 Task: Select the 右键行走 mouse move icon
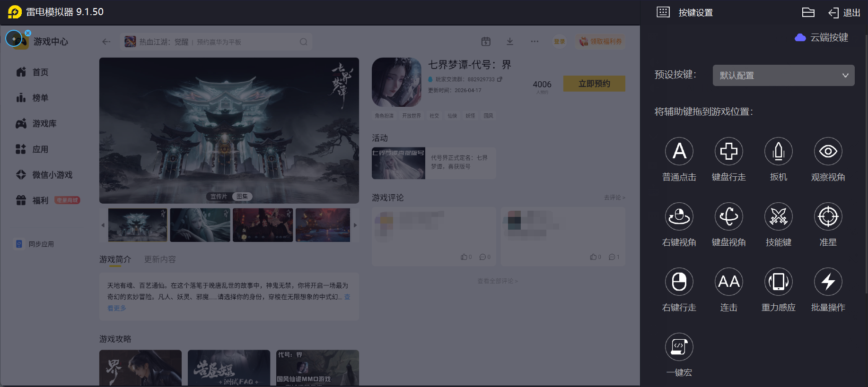tap(679, 282)
